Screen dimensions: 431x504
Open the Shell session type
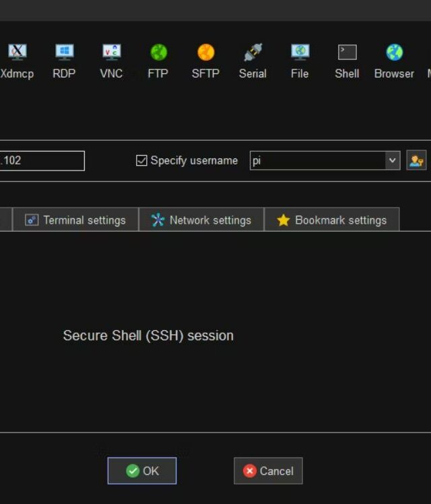coord(347,53)
